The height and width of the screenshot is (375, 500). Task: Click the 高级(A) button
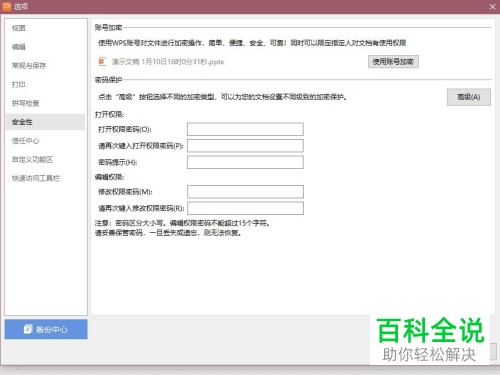(469, 97)
